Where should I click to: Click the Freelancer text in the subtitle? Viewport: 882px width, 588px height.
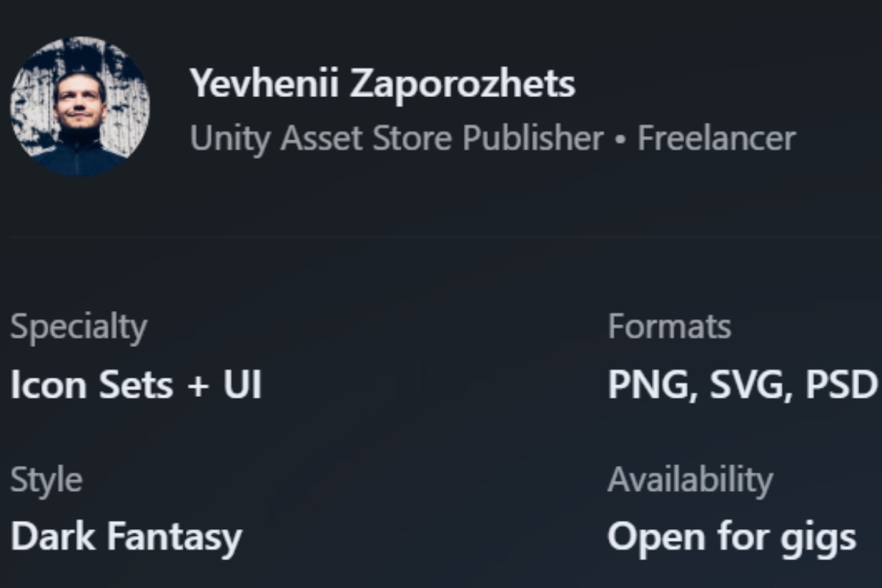click(716, 138)
